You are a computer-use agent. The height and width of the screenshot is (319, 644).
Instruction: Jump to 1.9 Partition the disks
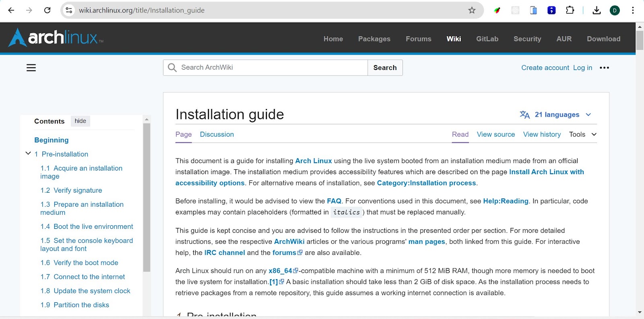pos(74,305)
